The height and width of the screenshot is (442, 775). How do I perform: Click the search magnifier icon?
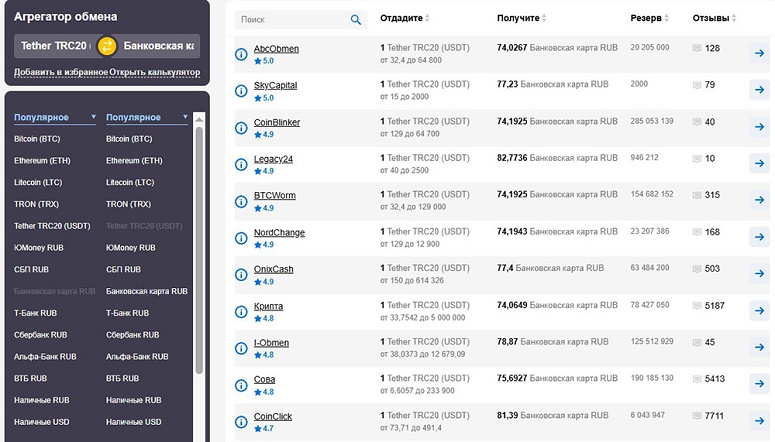pyautogui.click(x=355, y=20)
